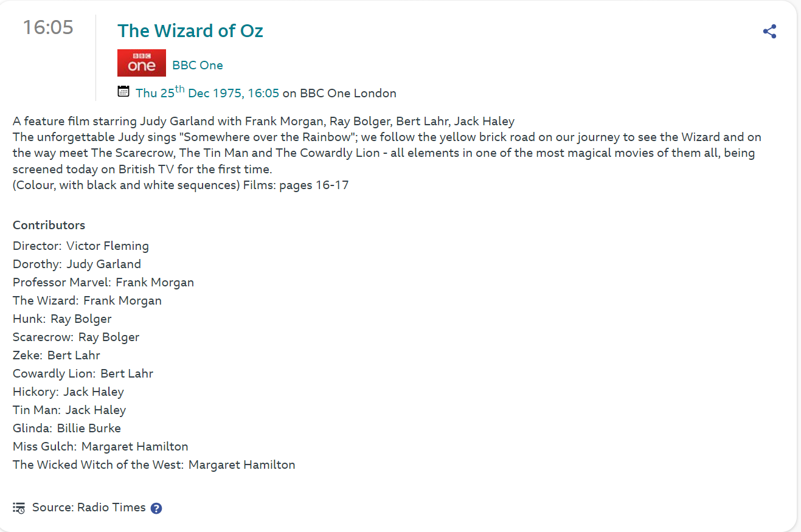Click the Contributors heading

(x=49, y=226)
